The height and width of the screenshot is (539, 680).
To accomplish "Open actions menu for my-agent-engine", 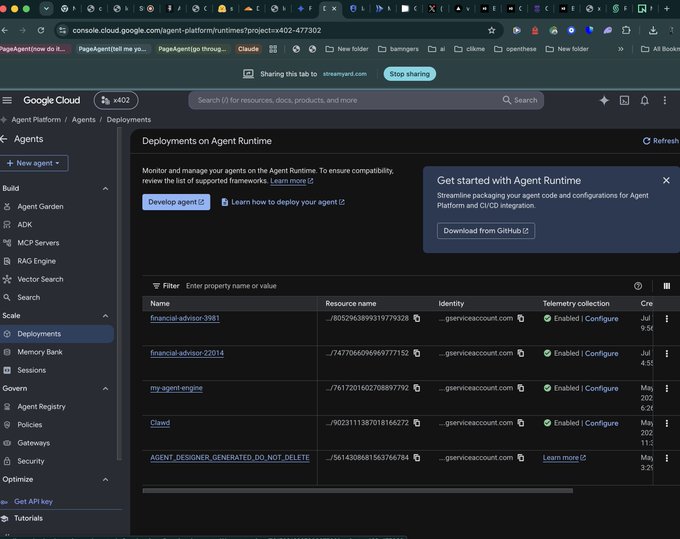I will [x=667, y=388].
